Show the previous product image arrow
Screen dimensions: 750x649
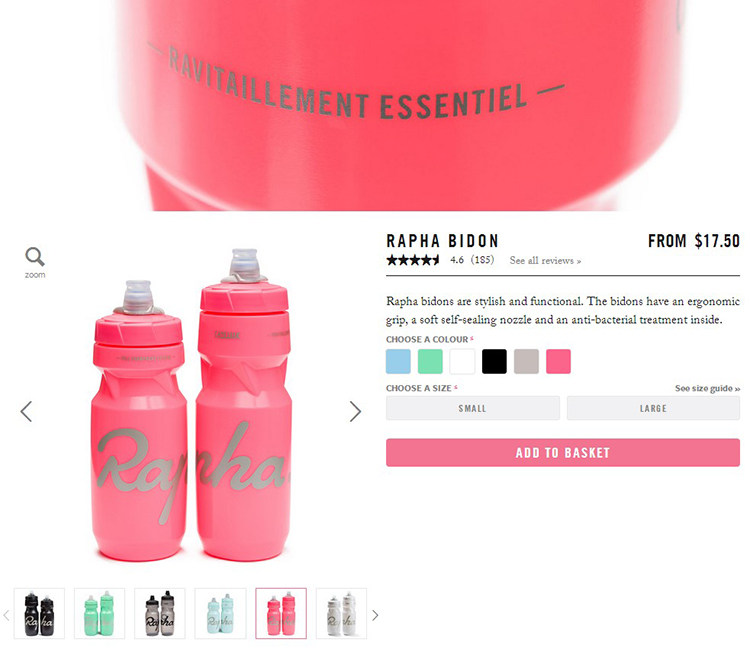coord(26,411)
